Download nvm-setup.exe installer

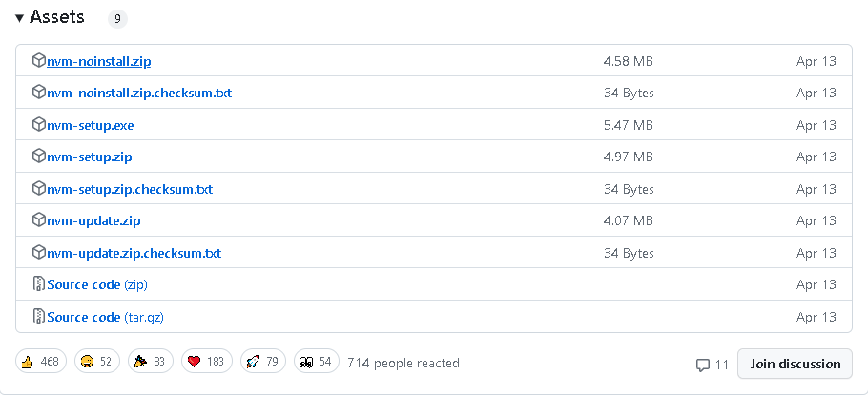(90, 125)
